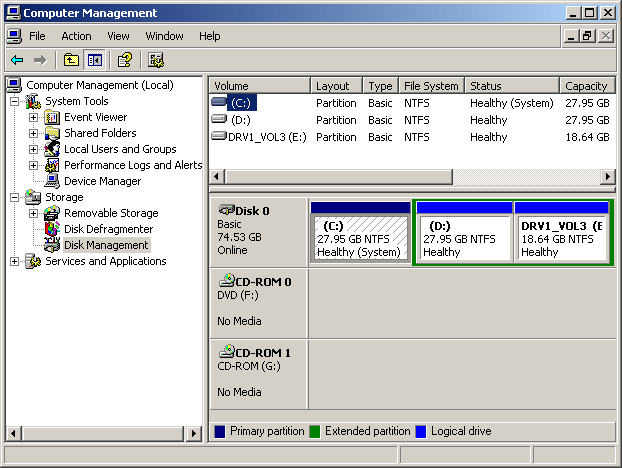Click the Disk Defragmenter icon
Screen dimensions: 622x468
tap(52, 229)
